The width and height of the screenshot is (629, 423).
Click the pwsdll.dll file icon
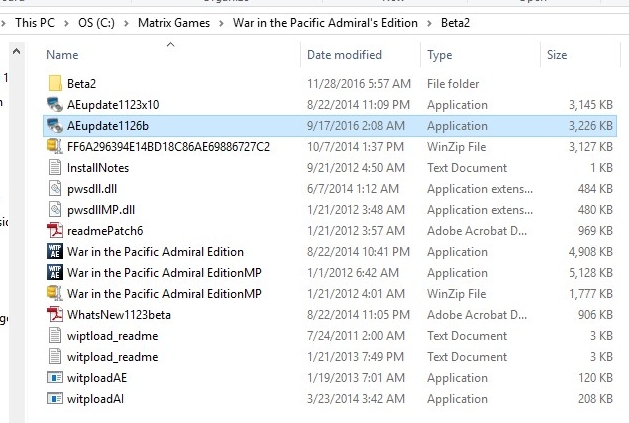(x=55, y=189)
